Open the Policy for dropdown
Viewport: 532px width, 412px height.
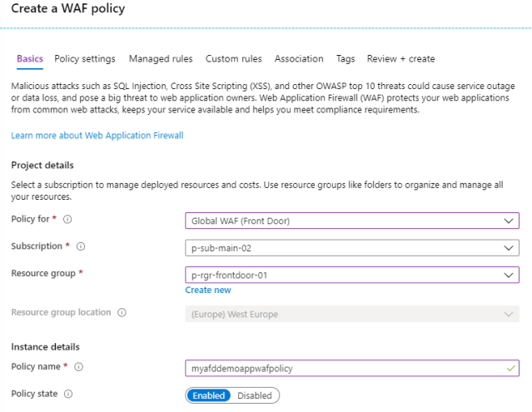tap(351, 221)
